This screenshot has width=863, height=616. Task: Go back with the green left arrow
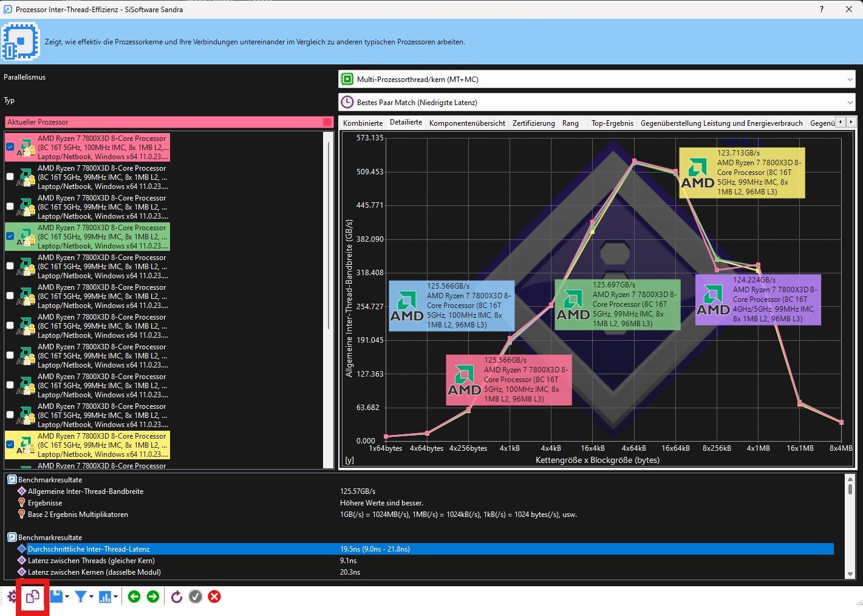(134, 597)
